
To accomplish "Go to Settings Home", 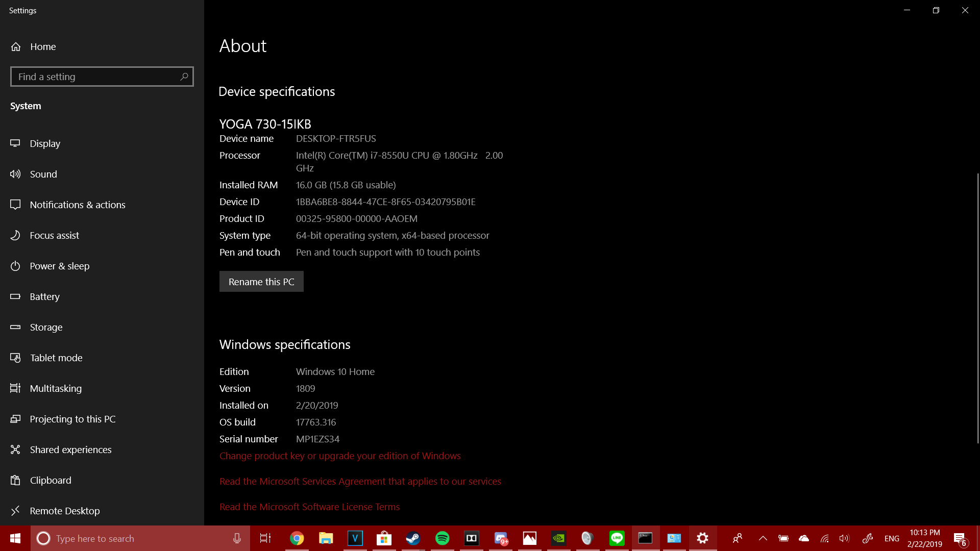I will click(x=33, y=46).
